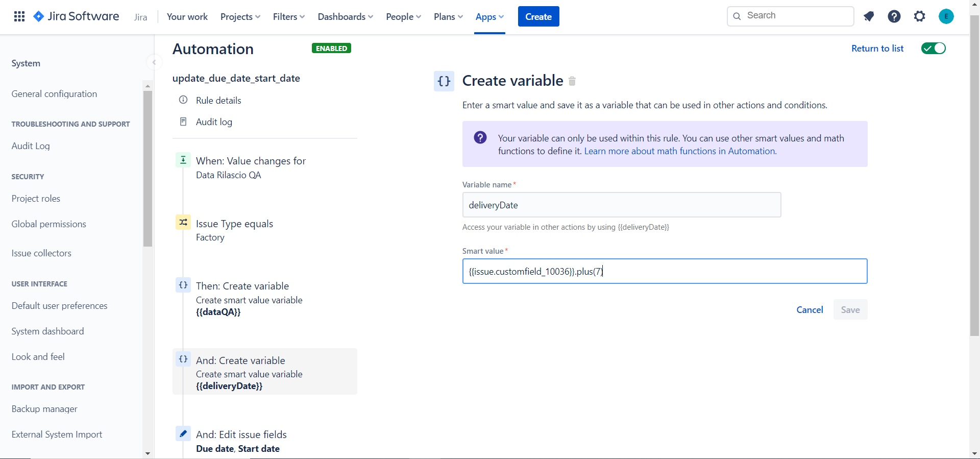Open the app switcher grid icon

tap(19, 16)
